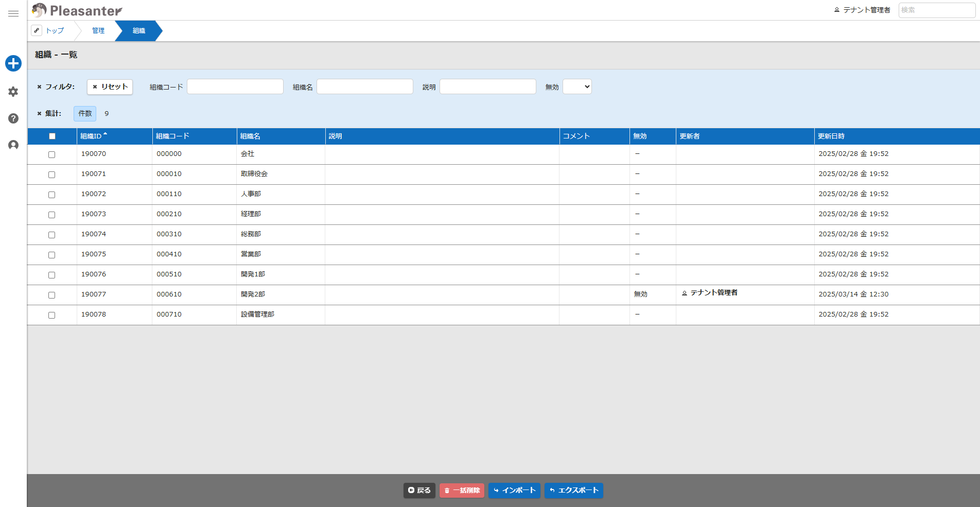
Task: Click the リセット filter button
Action: coord(110,87)
